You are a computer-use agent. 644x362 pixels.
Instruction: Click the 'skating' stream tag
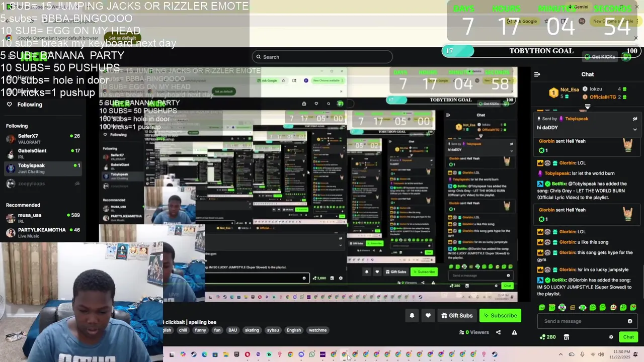point(252,330)
